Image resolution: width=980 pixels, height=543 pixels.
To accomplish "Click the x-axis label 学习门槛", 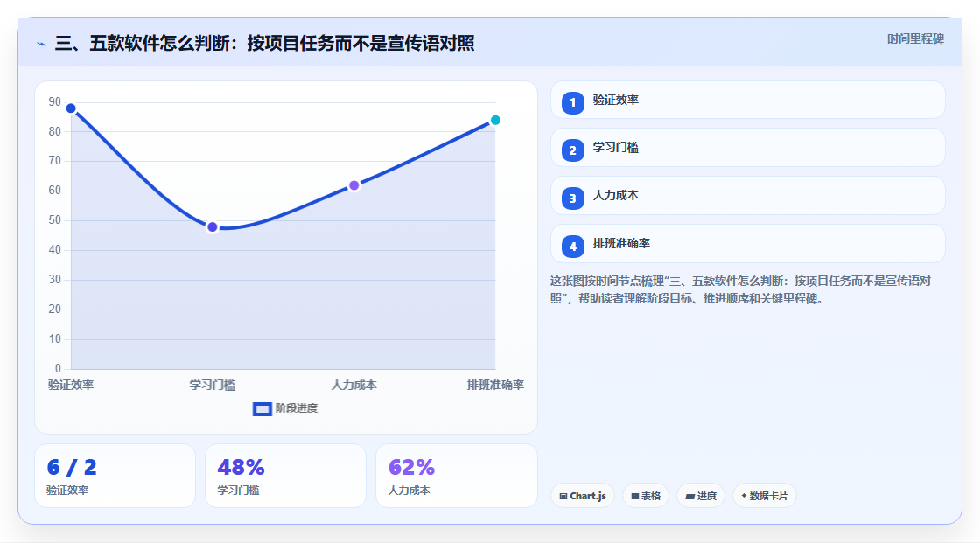I will pos(213,385).
